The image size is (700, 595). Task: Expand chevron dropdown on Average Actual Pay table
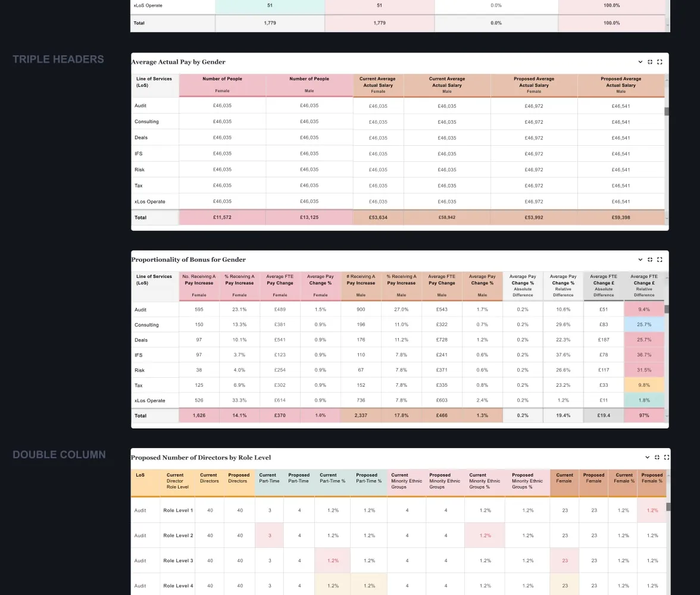(x=640, y=62)
